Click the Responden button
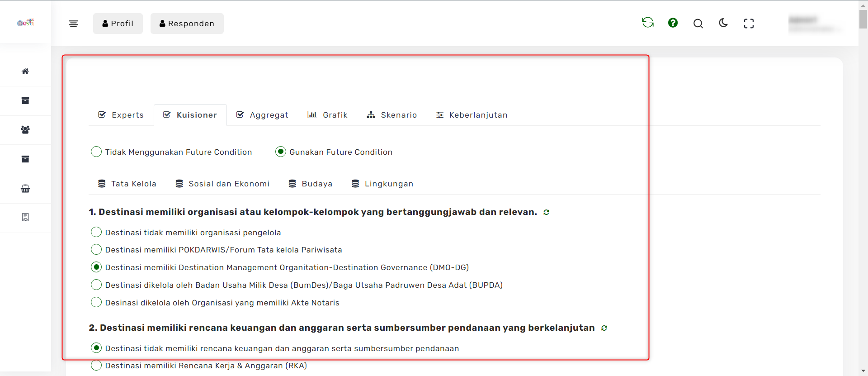Image resolution: width=868 pixels, height=376 pixels. point(187,24)
